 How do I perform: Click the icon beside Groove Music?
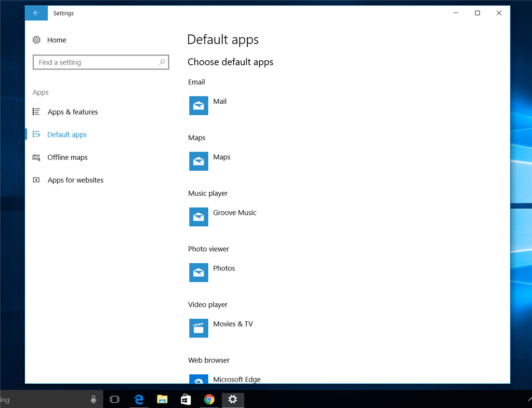pos(198,217)
